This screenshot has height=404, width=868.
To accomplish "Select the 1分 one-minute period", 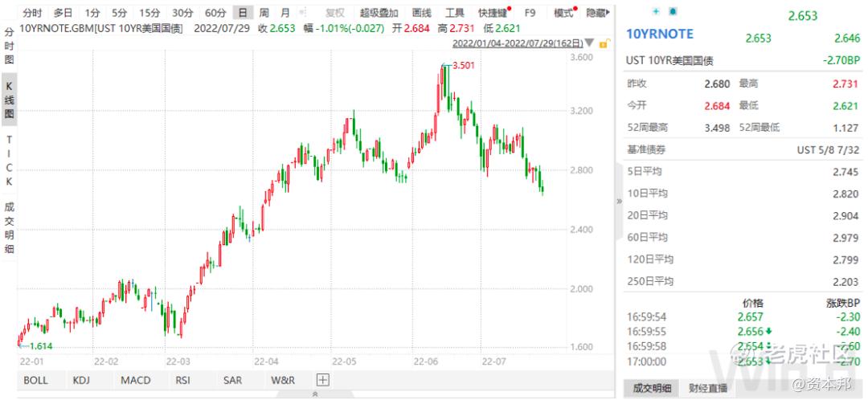I will pyautogui.click(x=92, y=13).
